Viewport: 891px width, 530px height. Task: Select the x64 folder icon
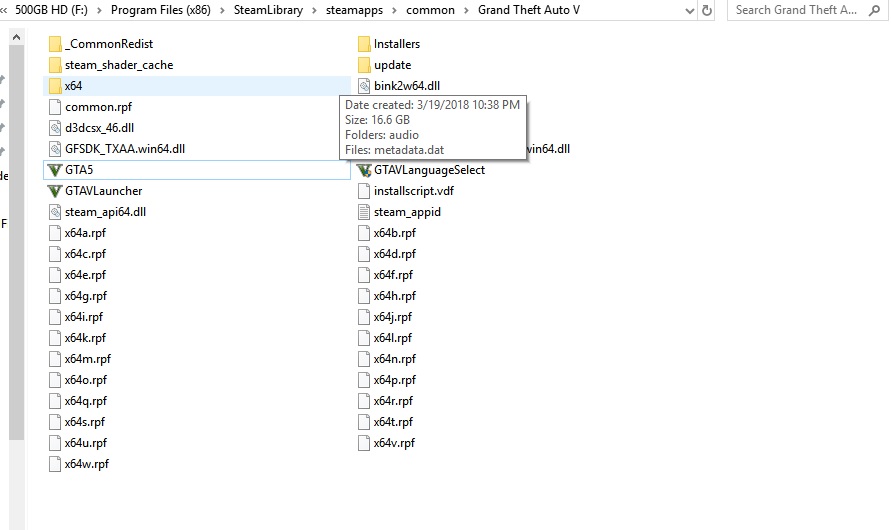tap(55, 86)
